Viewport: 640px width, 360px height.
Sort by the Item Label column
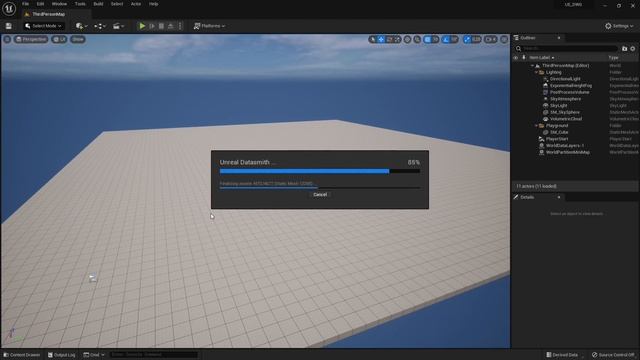tap(542, 58)
